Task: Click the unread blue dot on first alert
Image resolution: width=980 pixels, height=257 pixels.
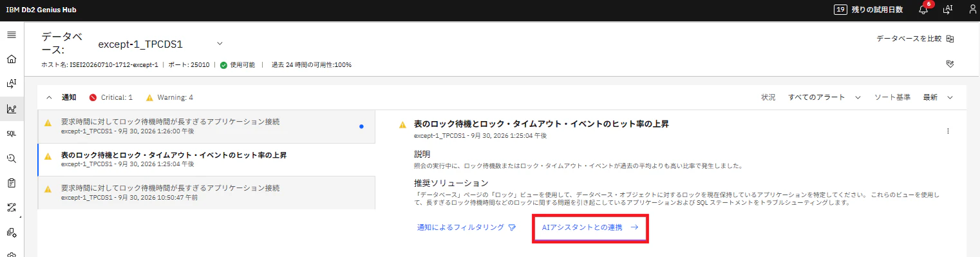Action: coord(361,126)
